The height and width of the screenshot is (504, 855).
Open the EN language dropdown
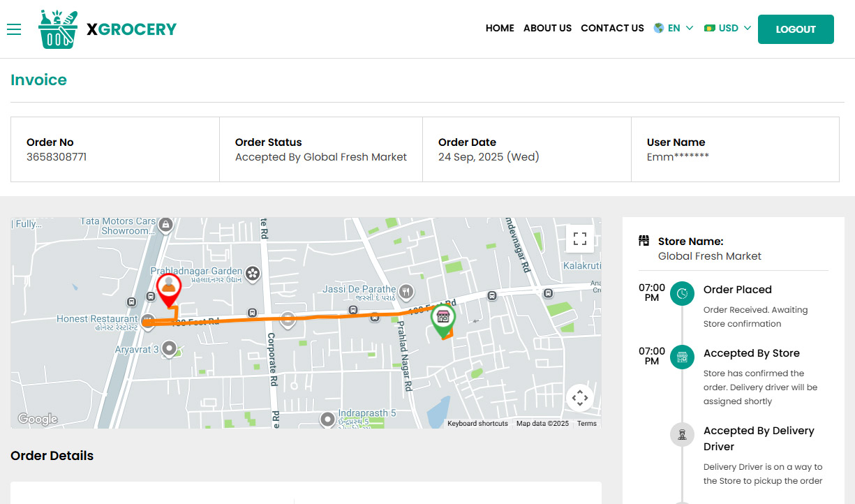[x=674, y=29]
